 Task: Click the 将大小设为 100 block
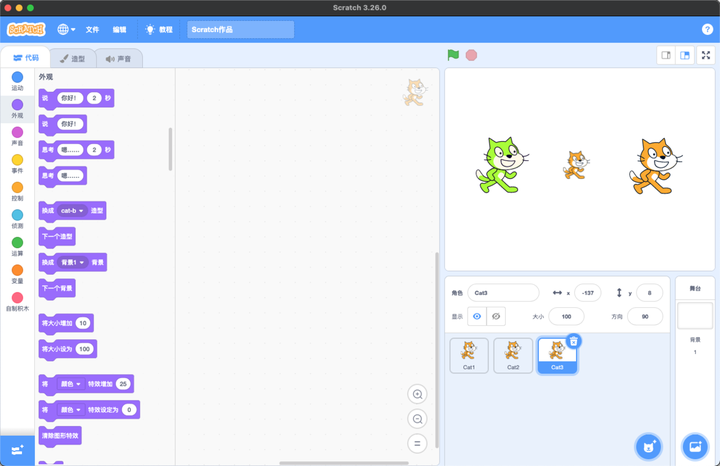click(x=68, y=349)
